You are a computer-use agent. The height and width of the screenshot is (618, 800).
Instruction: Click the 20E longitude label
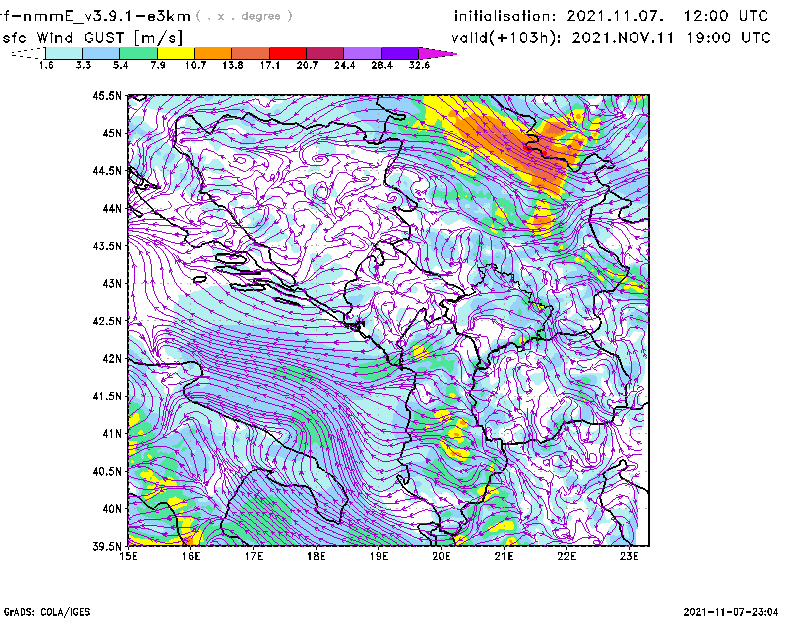[441, 556]
